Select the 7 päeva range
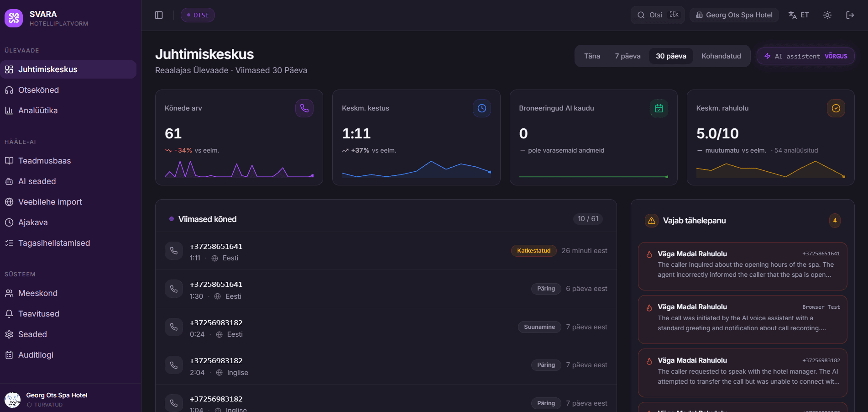This screenshot has width=868, height=412. pos(627,56)
